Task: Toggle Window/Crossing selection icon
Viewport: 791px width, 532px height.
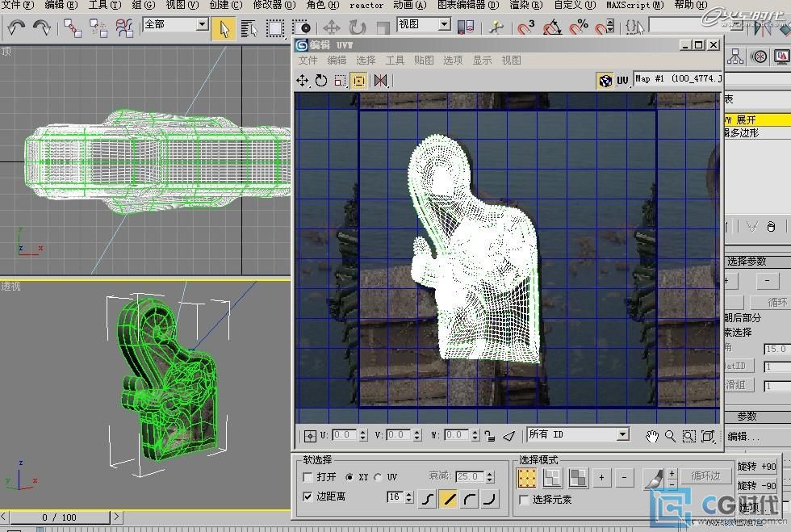Action: click(302, 28)
